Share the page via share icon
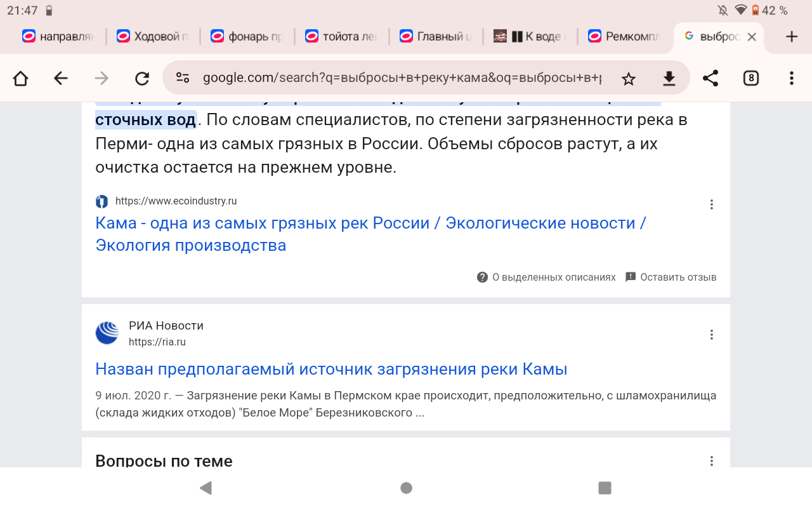 pos(710,78)
